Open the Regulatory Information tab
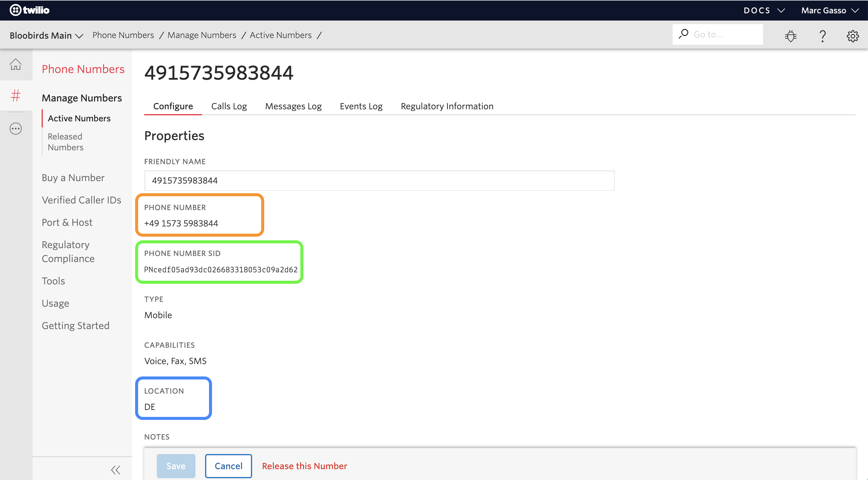The image size is (868, 480). 447,106
